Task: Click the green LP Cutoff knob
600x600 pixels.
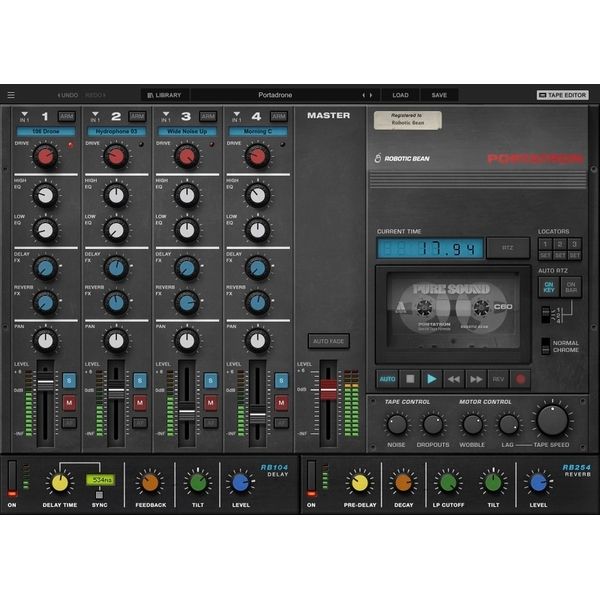Action: coord(448,483)
